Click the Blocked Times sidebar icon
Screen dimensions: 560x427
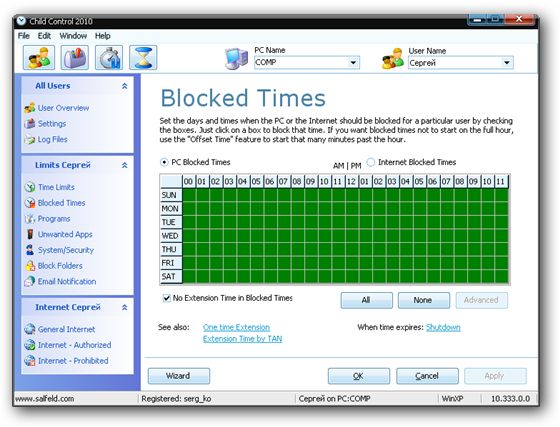[30, 203]
